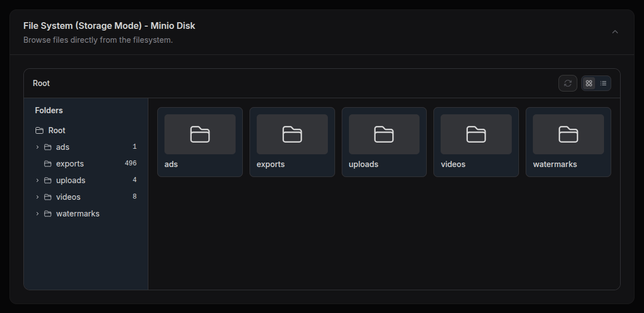Expand the ads folder tree chevron

click(x=37, y=147)
